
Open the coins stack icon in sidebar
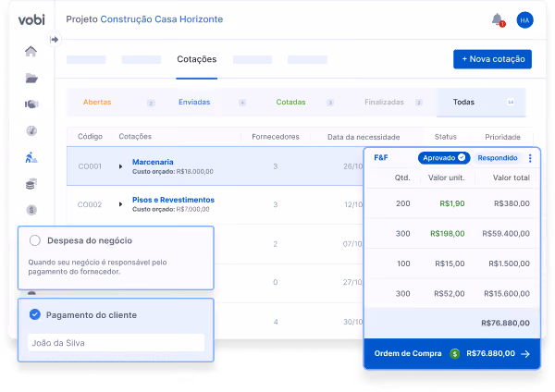coord(31,184)
